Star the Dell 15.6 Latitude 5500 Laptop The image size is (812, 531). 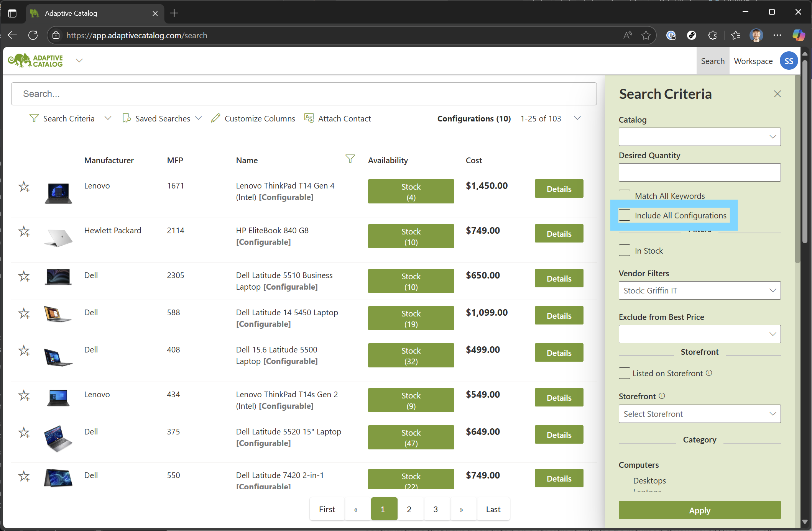tap(24, 351)
